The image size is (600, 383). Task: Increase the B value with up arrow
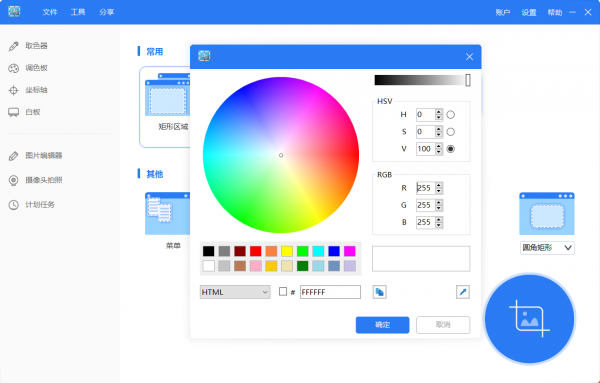tap(439, 220)
